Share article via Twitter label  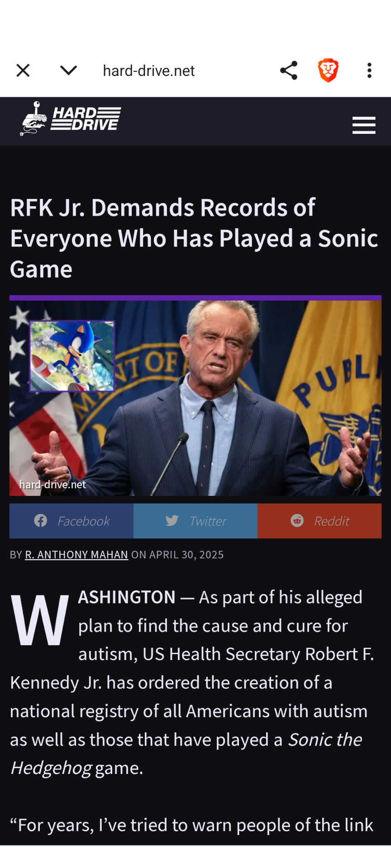tap(208, 521)
